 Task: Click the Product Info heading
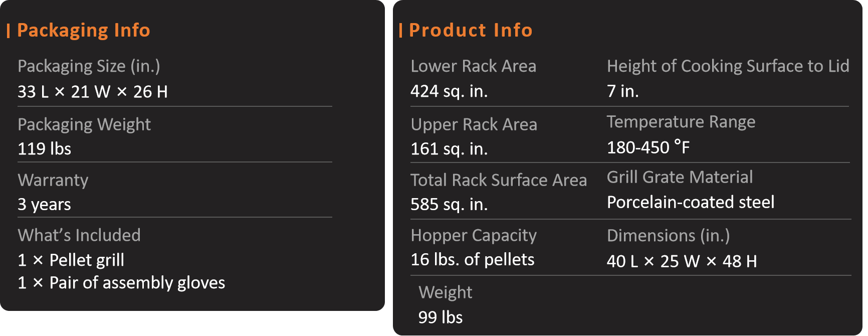(471, 30)
